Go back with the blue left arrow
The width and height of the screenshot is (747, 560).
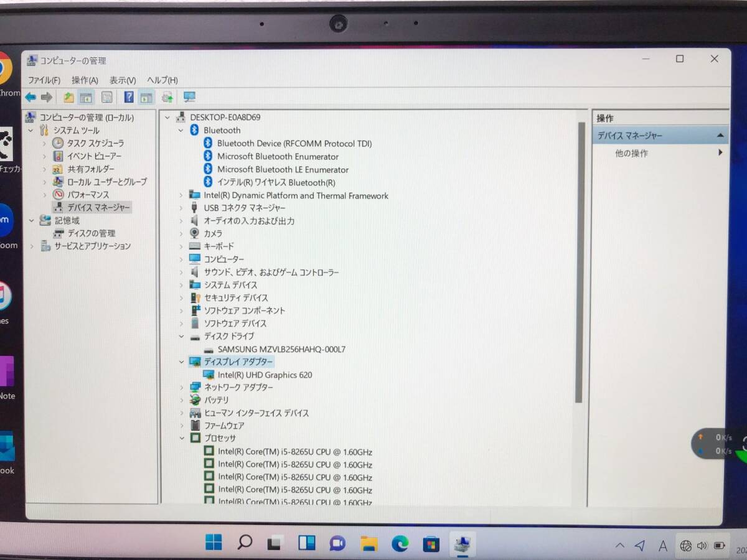pyautogui.click(x=31, y=97)
